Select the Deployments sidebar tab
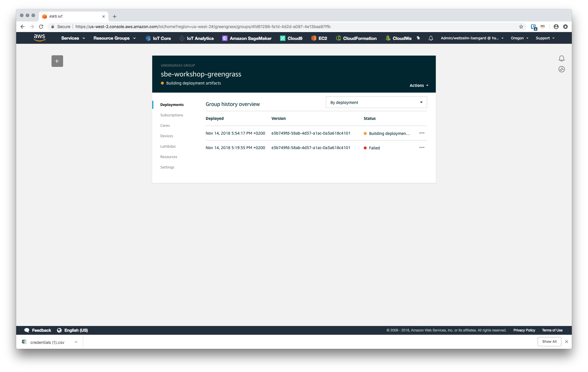The image size is (588, 372). tap(172, 105)
